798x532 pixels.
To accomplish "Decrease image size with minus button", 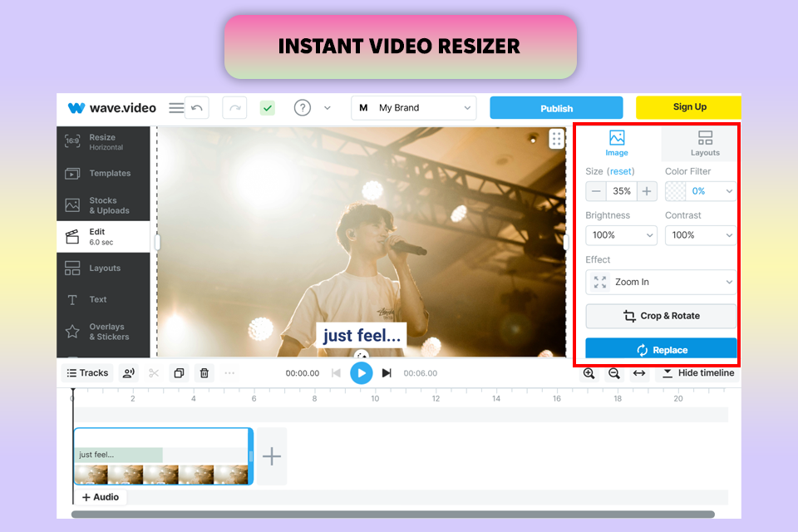I will [596, 191].
